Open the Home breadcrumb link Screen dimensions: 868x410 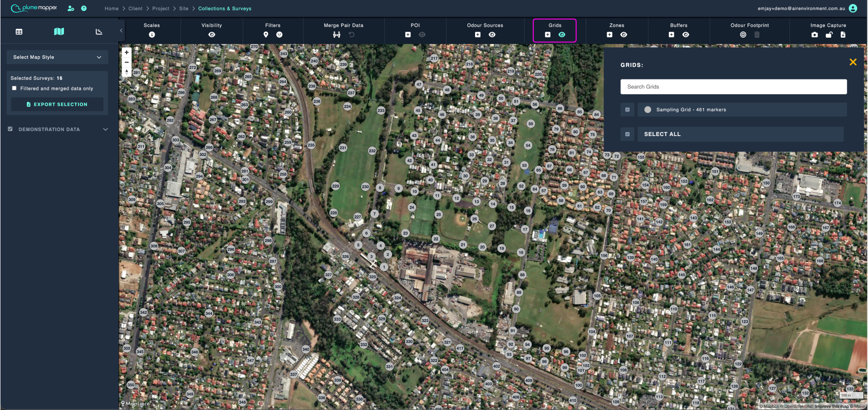click(112, 9)
